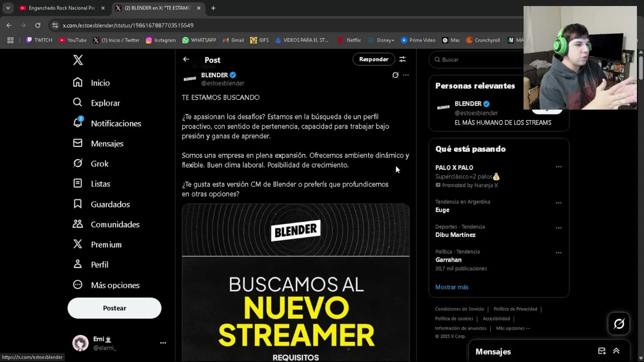The image size is (644, 362).
Task: Go back in browser history
Action: click(x=9, y=25)
